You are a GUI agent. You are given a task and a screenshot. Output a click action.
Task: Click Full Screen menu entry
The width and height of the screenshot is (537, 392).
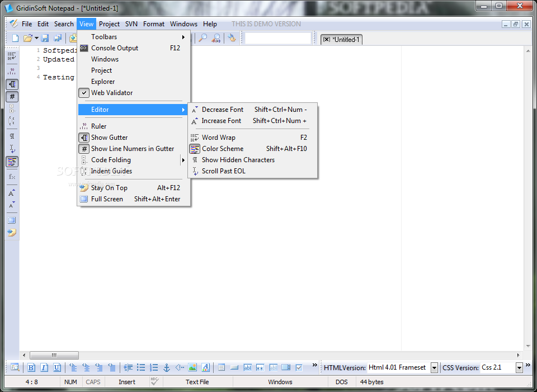pos(134,199)
